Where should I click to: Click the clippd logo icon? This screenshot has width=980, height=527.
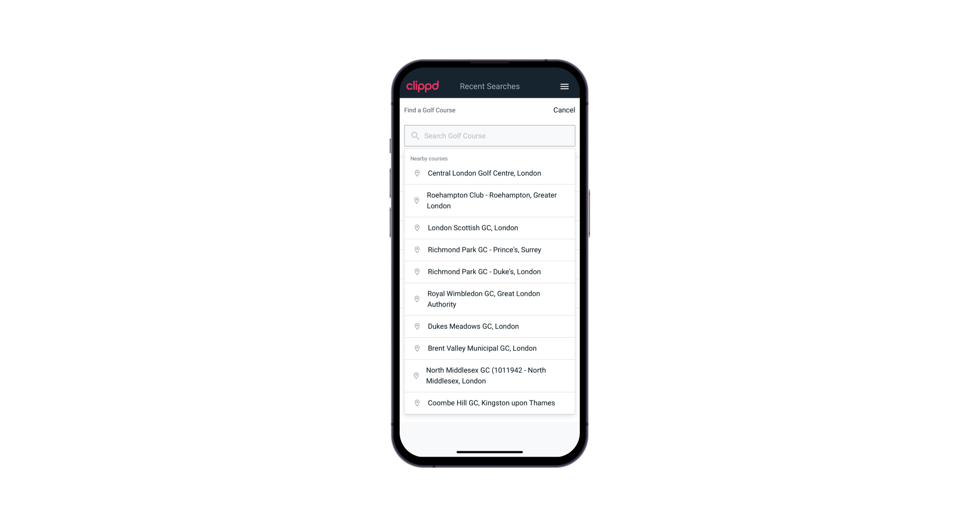click(x=423, y=86)
